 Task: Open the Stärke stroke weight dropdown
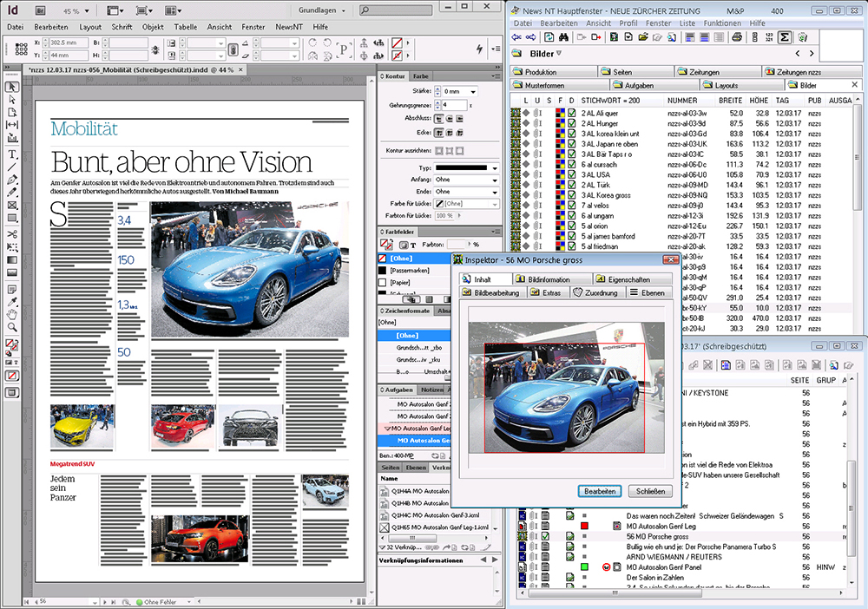click(x=473, y=91)
